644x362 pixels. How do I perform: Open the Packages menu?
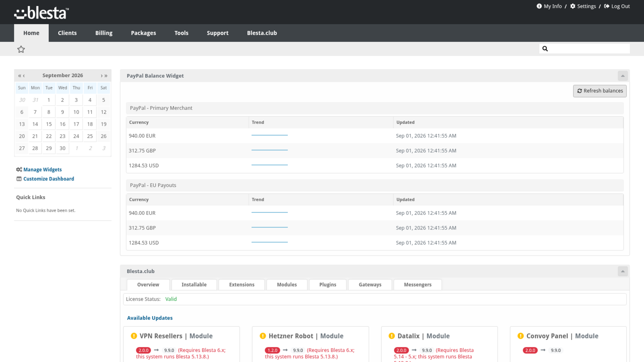(143, 33)
